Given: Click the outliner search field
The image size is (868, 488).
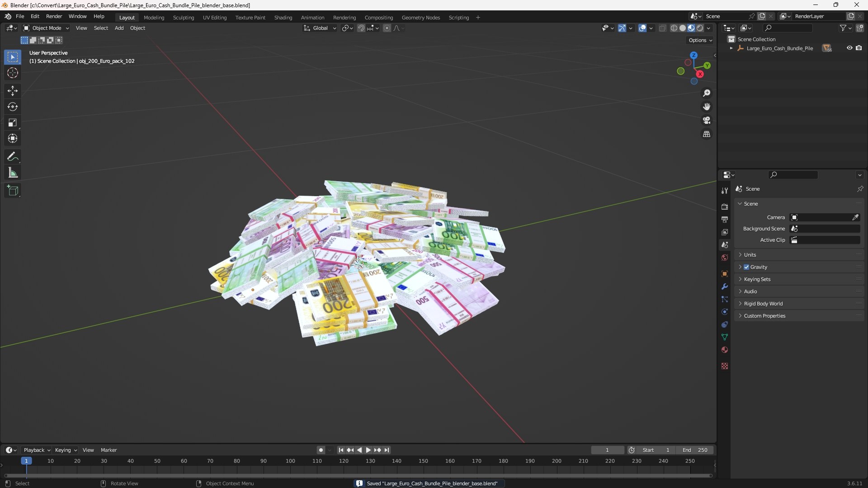Looking at the screenshot, I should 787,28.
